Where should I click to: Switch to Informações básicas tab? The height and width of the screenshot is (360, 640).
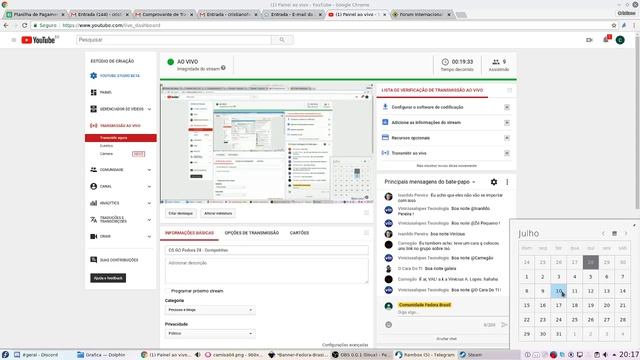pyautogui.click(x=189, y=233)
